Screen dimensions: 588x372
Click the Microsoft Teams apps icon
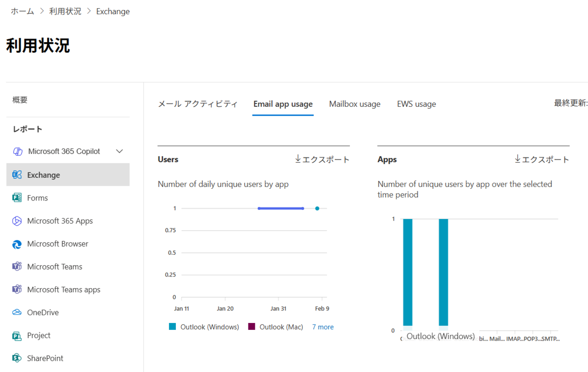[17, 290]
